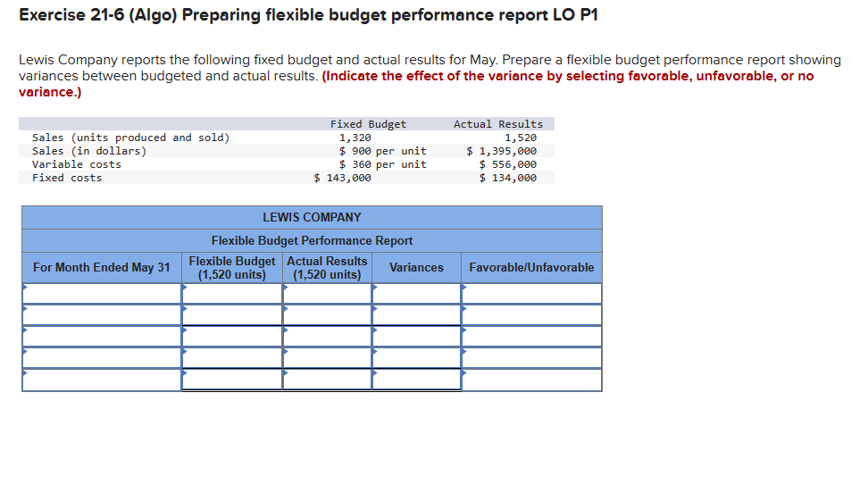868x493 pixels.
Task: Select fourth row Variances input cell
Action: pyautogui.click(x=416, y=357)
